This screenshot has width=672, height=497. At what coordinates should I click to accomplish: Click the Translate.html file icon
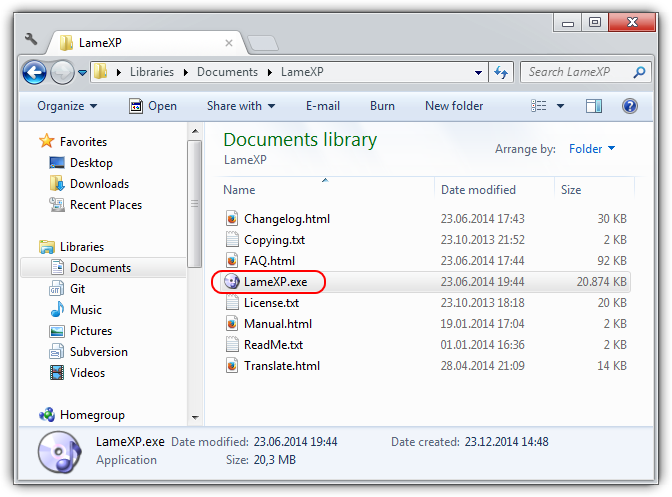232,365
